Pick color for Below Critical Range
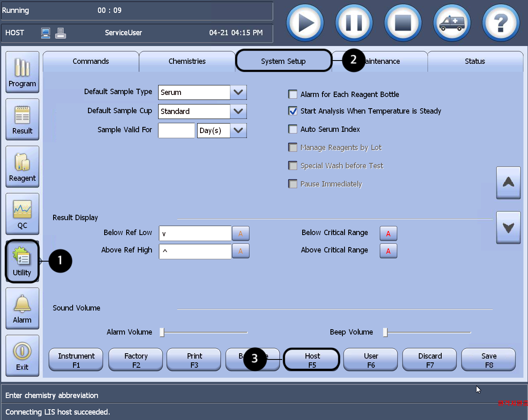 tap(389, 233)
